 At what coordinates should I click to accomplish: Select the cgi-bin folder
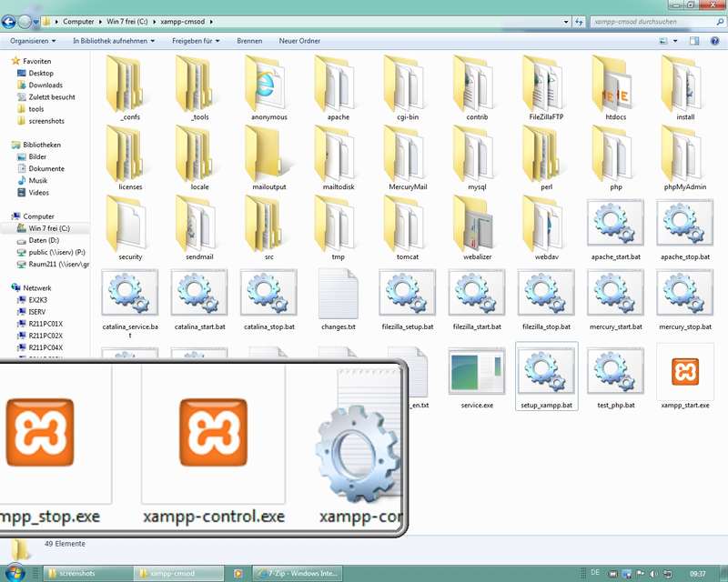coord(408,88)
